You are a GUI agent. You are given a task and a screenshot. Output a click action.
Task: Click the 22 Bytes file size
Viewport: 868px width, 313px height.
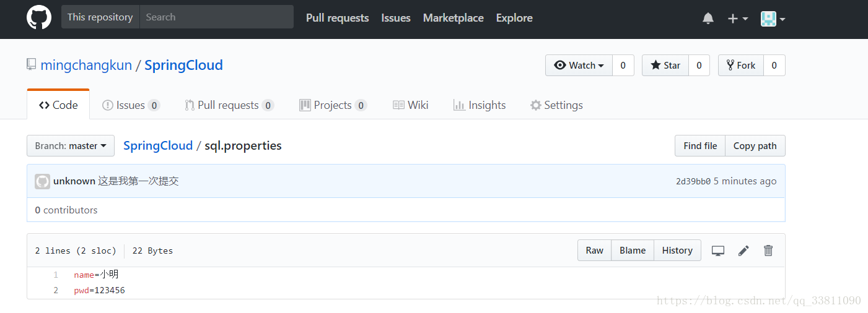point(152,251)
